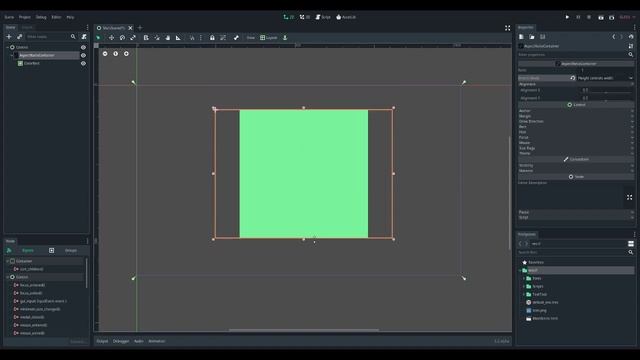Image resolution: width=640 pixels, height=360 pixels.
Task: Open the Debug menu
Action: (41, 17)
